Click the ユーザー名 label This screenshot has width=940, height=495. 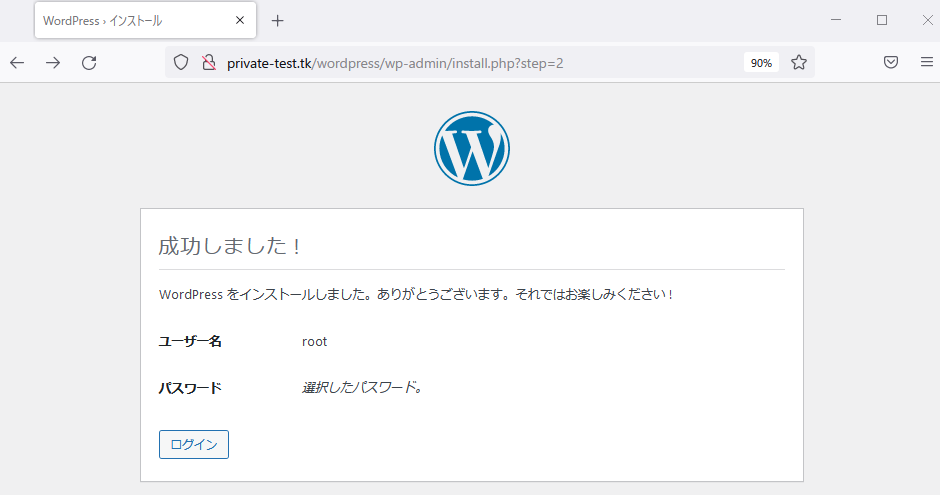190,341
